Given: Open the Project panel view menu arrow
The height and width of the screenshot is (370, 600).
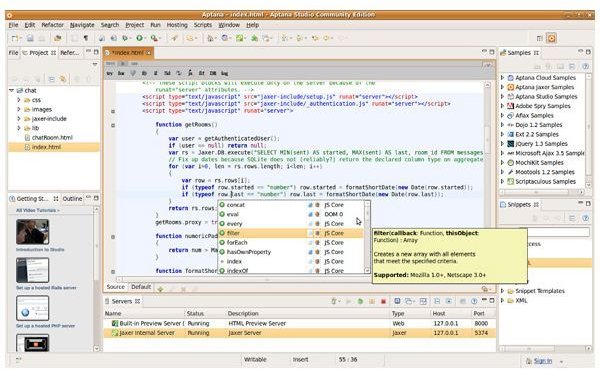Looking at the screenshot, I should 95,65.
